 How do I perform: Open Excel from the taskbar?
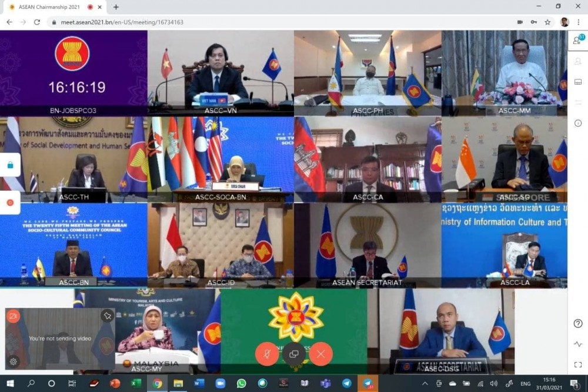tap(136, 383)
